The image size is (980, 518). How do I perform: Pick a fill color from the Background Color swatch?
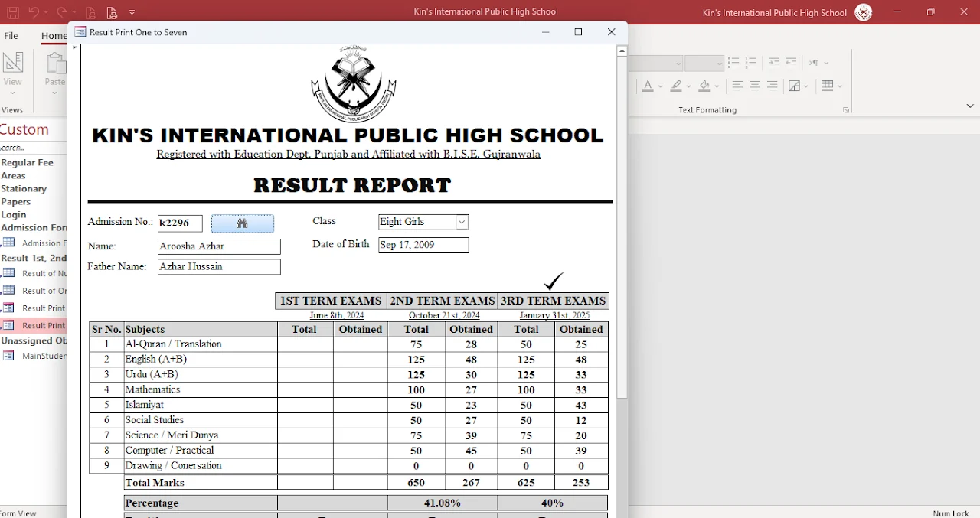(x=705, y=86)
